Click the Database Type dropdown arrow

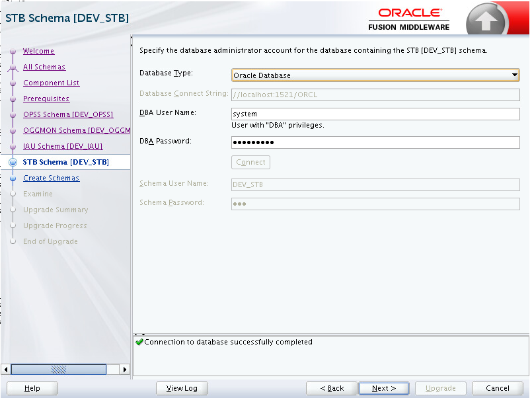click(x=515, y=75)
